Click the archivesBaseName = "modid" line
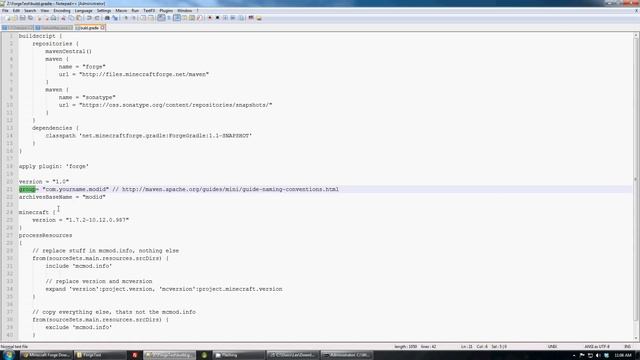This screenshot has height=360, width=640. (x=62, y=197)
